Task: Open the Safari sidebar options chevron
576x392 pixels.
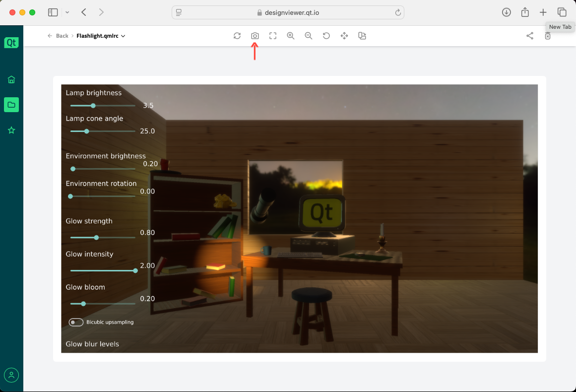Action: (67, 12)
